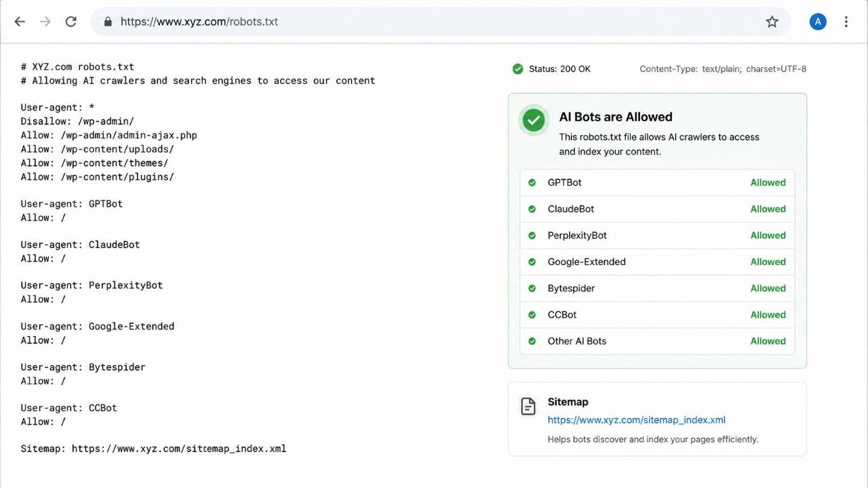The width and height of the screenshot is (868, 488).
Task: Click the green check beside Google-Extended
Action: point(532,262)
